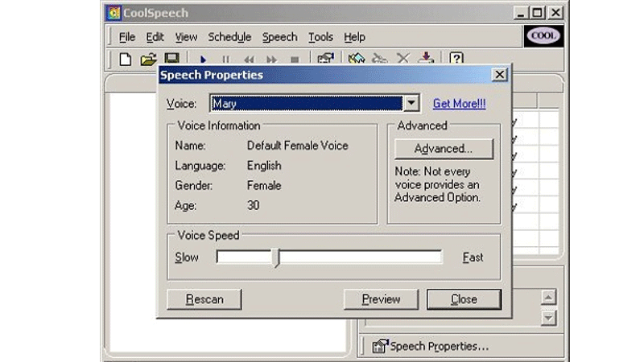The height and width of the screenshot is (362, 644).
Task: Open the Tools menu
Action: pyautogui.click(x=320, y=37)
